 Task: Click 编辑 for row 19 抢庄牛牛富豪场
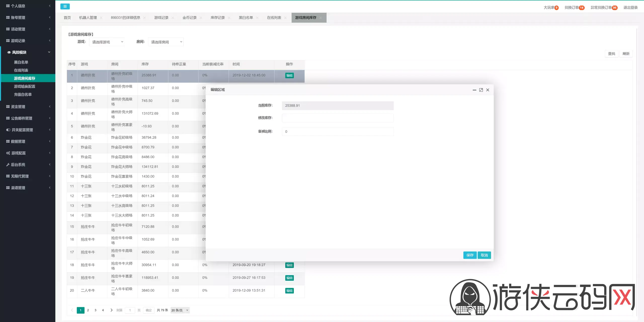[x=289, y=278]
